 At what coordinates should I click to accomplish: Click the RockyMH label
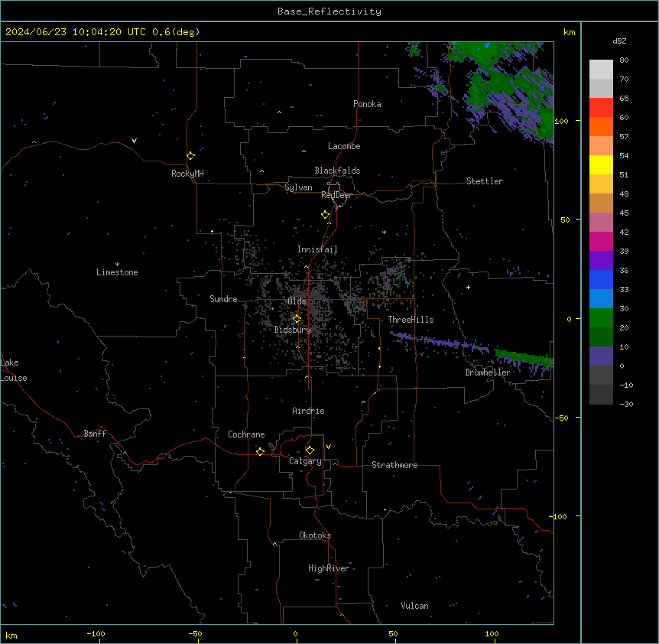click(187, 173)
